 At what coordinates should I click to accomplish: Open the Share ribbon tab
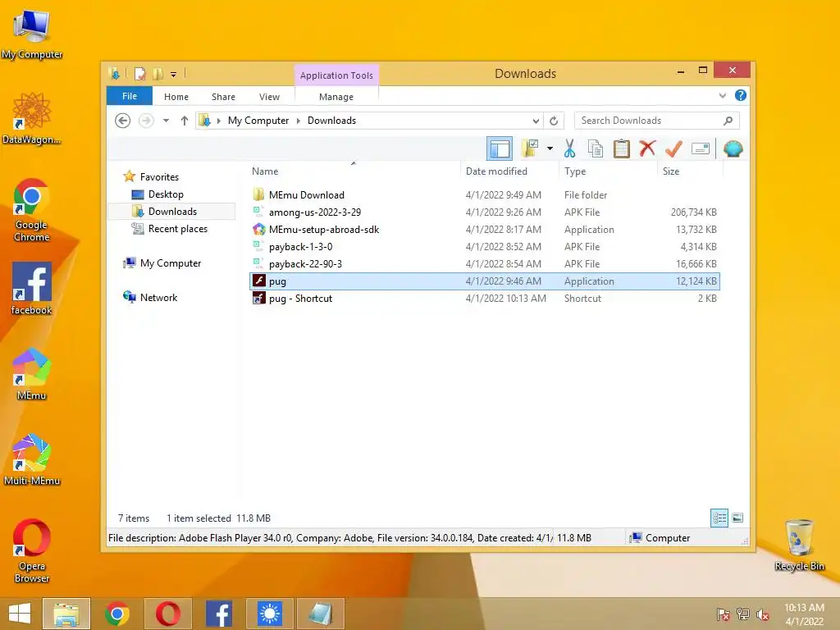223,97
